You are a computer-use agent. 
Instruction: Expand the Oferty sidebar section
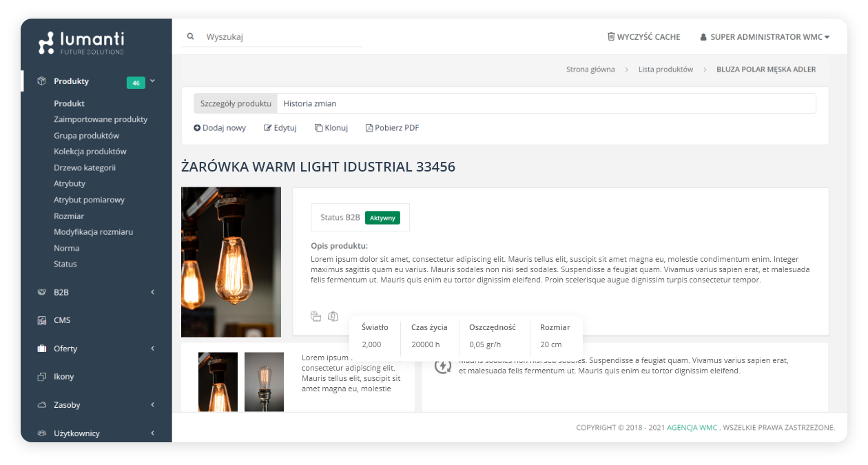[152, 349]
